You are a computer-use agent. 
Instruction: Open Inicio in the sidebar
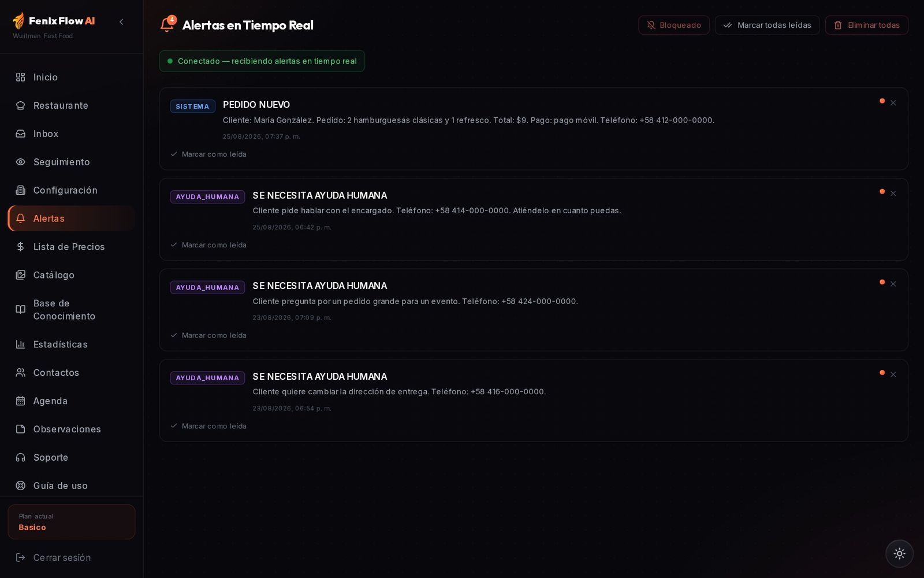coord(72,77)
